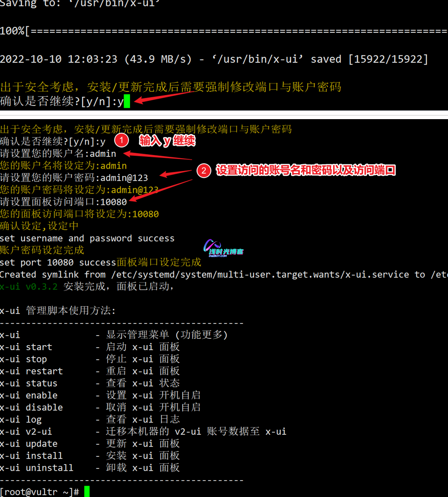448x497 pixels.
Task: Click the set username and password success line
Action: coord(87,238)
